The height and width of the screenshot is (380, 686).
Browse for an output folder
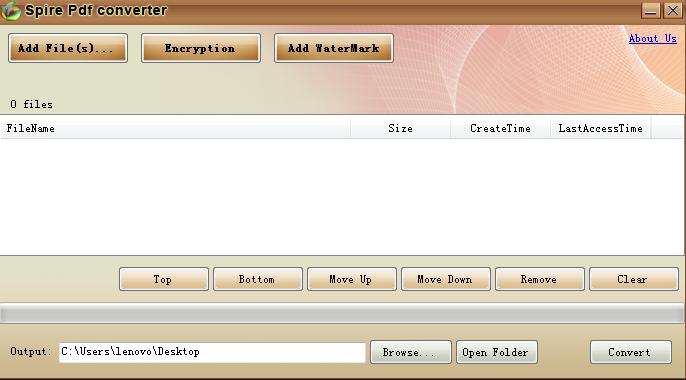tap(410, 352)
